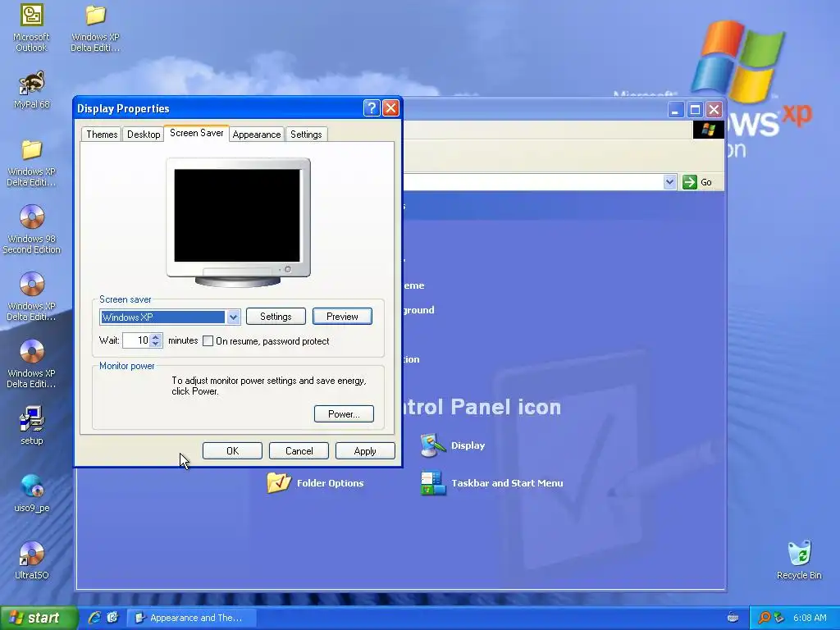Maximize the Control Panel window

[x=695, y=110]
